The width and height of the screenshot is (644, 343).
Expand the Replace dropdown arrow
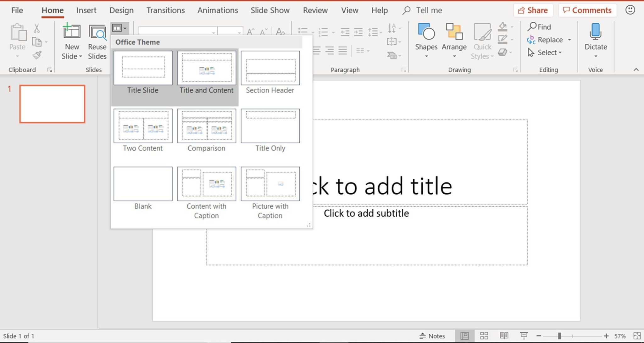570,40
